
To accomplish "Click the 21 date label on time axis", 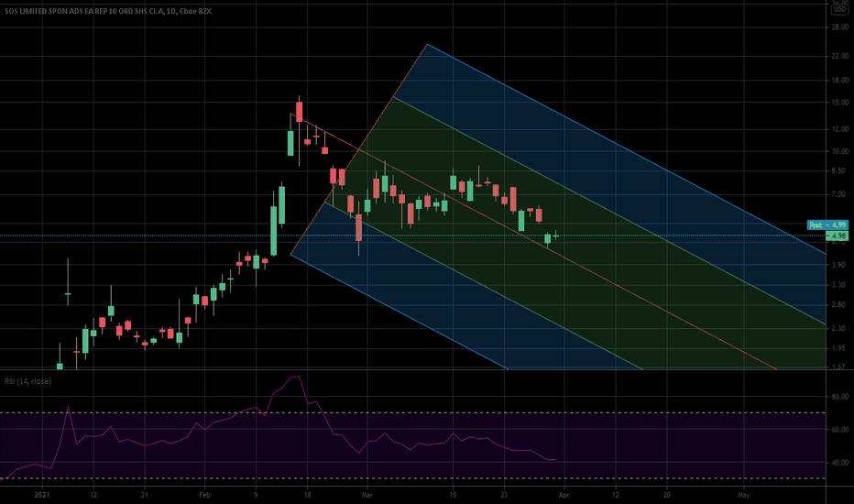I will point(145,495).
